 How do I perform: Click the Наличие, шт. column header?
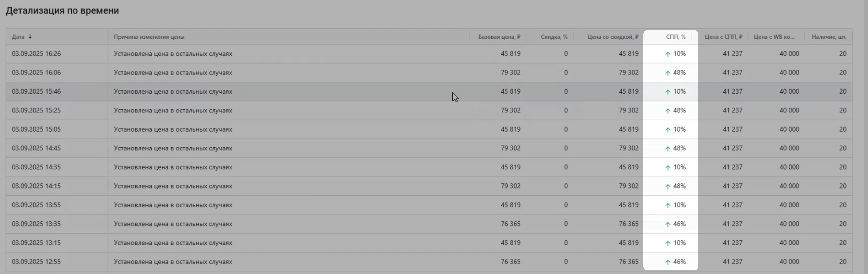click(829, 37)
